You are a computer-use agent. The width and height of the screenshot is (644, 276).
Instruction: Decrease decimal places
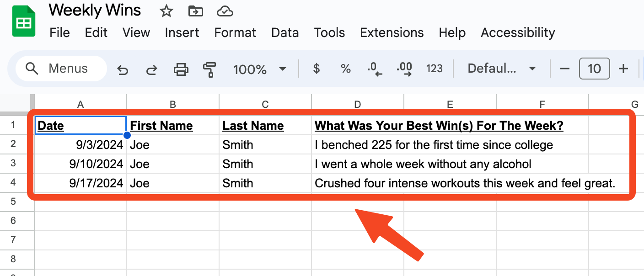(374, 69)
